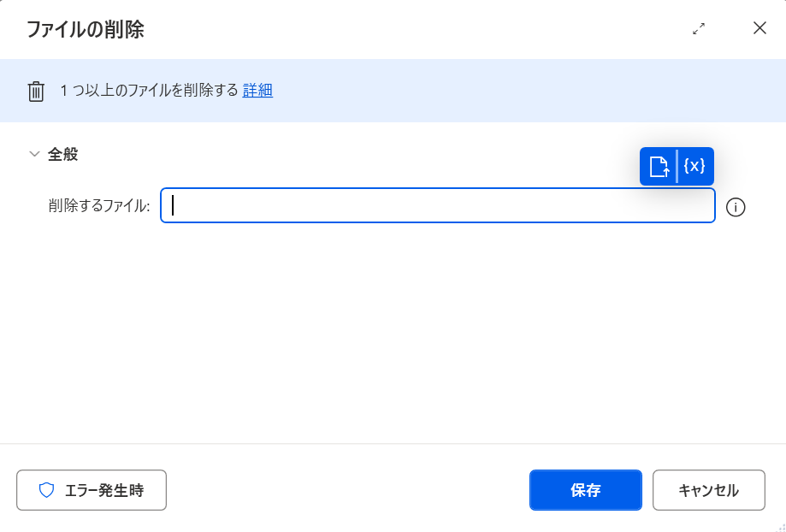Click the empty area below the input field

coord(393,333)
